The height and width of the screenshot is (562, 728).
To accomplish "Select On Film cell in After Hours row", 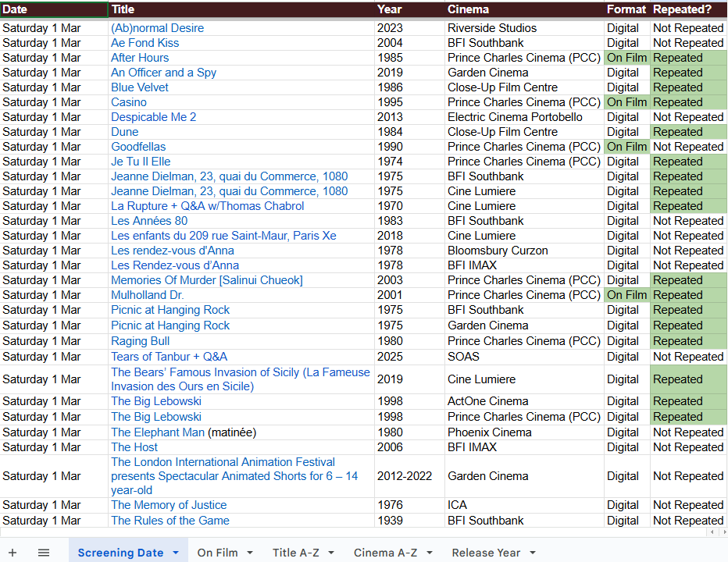I will (626, 58).
